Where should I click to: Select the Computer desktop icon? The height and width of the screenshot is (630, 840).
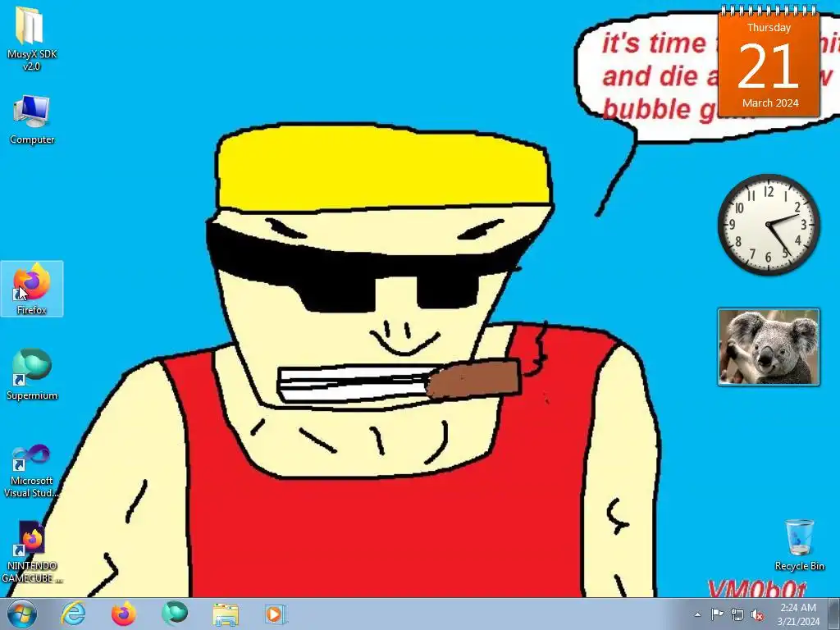click(x=32, y=120)
